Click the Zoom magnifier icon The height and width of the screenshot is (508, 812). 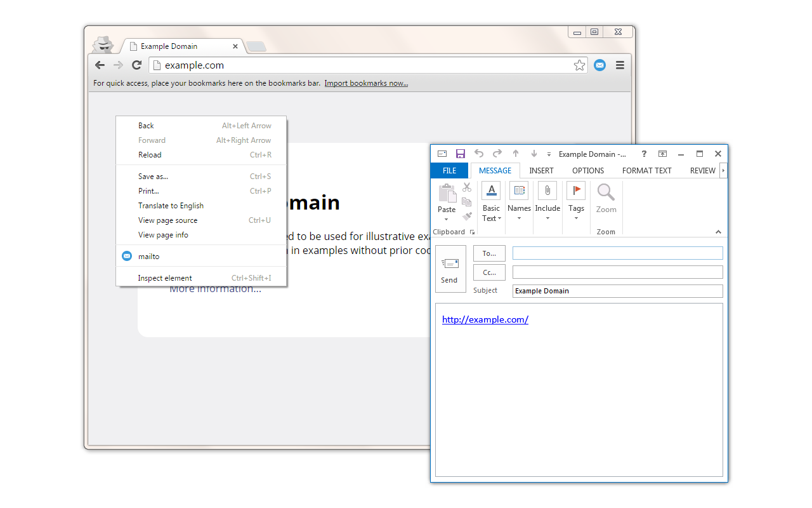point(606,192)
